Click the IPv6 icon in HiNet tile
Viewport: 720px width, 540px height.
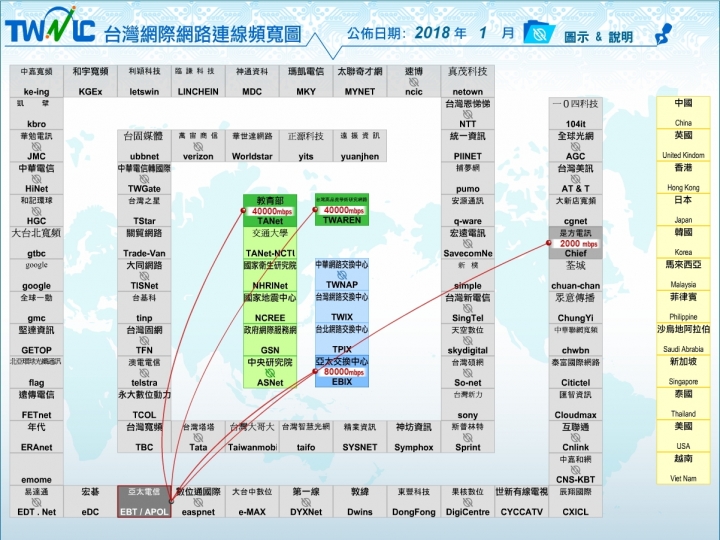(36, 179)
